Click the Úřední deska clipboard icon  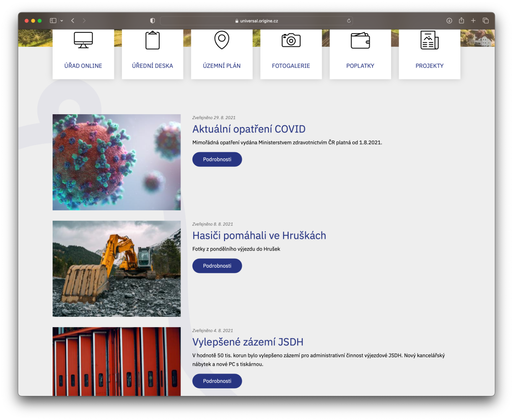pyautogui.click(x=153, y=40)
